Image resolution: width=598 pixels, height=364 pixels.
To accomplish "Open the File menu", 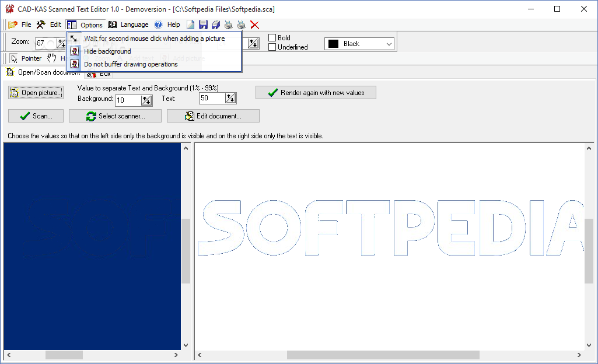I will (20, 24).
